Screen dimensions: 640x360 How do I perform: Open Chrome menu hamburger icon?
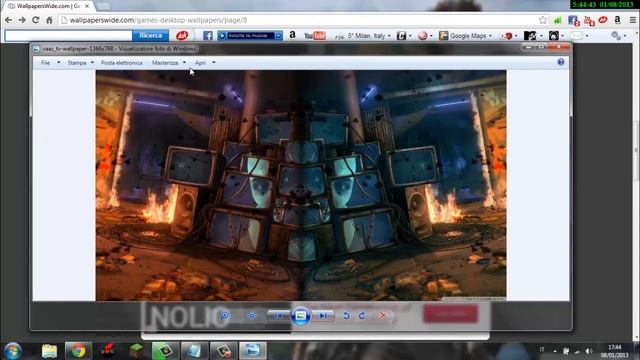(633, 20)
